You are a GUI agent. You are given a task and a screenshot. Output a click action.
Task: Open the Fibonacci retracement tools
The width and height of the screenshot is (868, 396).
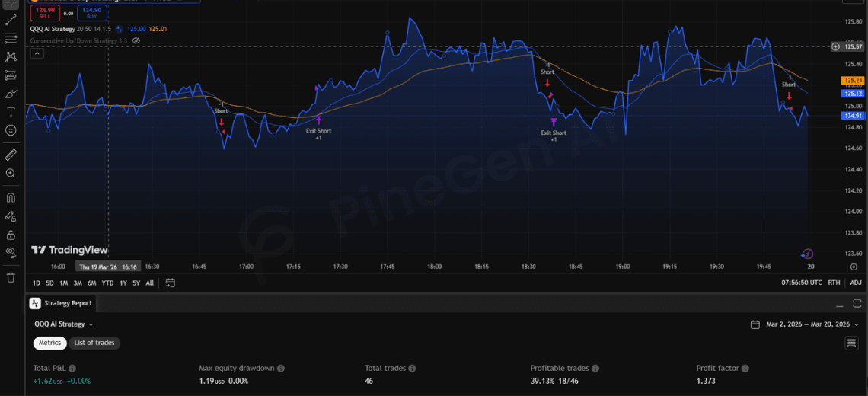pyautogui.click(x=11, y=39)
